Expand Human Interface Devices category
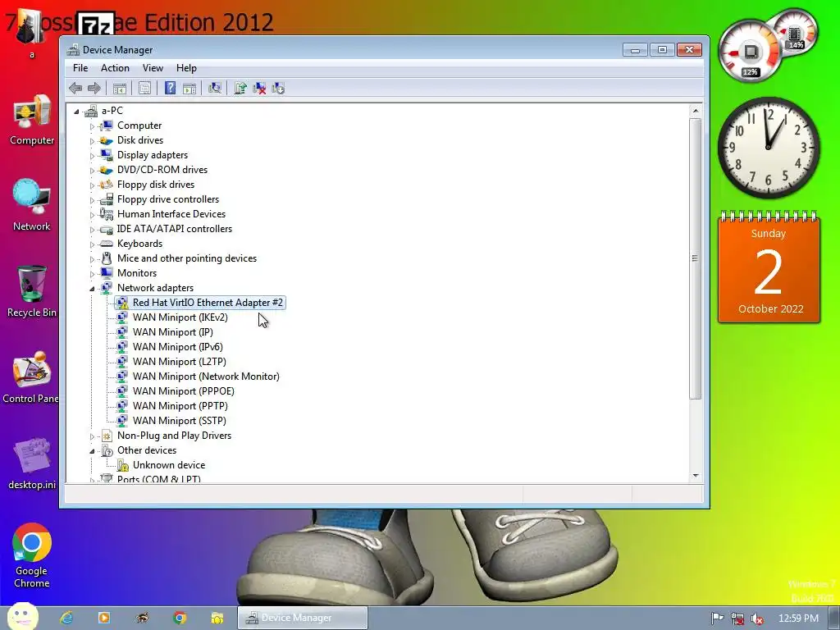This screenshot has width=840, height=630. (x=92, y=215)
